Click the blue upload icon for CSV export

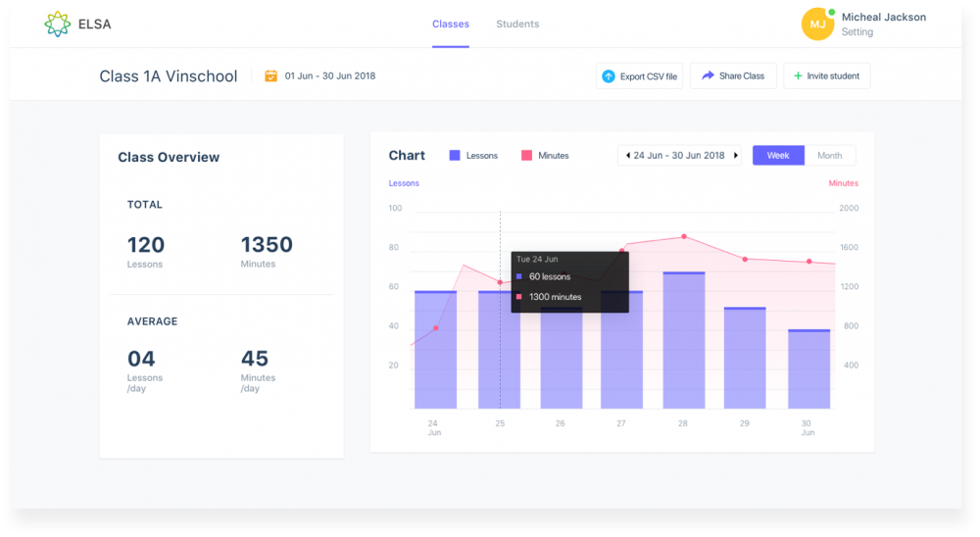tap(608, 76)
